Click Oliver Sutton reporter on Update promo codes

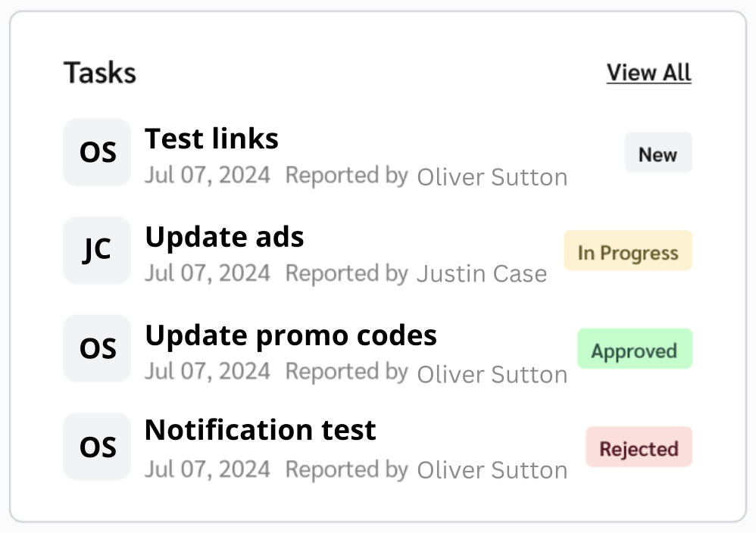tap(492, 375)
